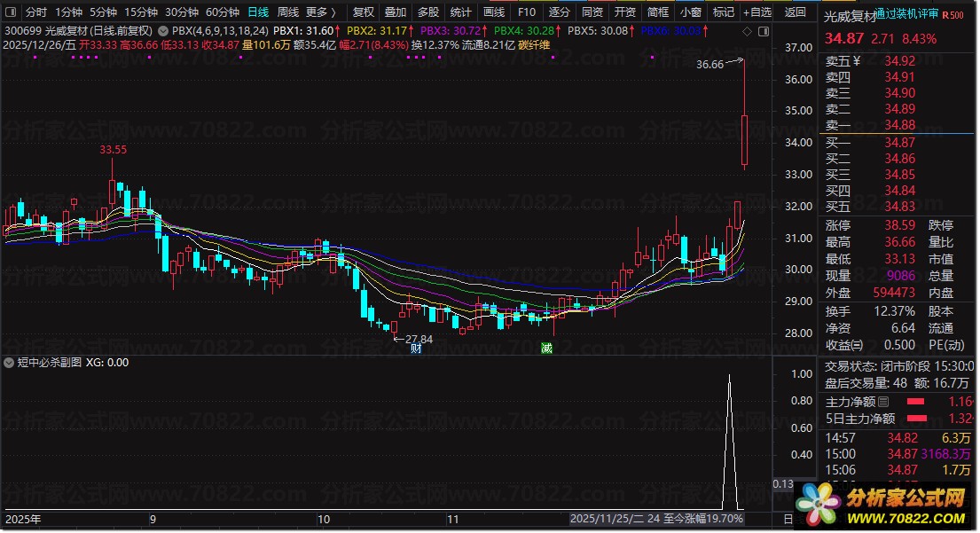Click the PBX3: 30.72 indicator value
The image size is (980, 533).
click(x=451, y=31)
